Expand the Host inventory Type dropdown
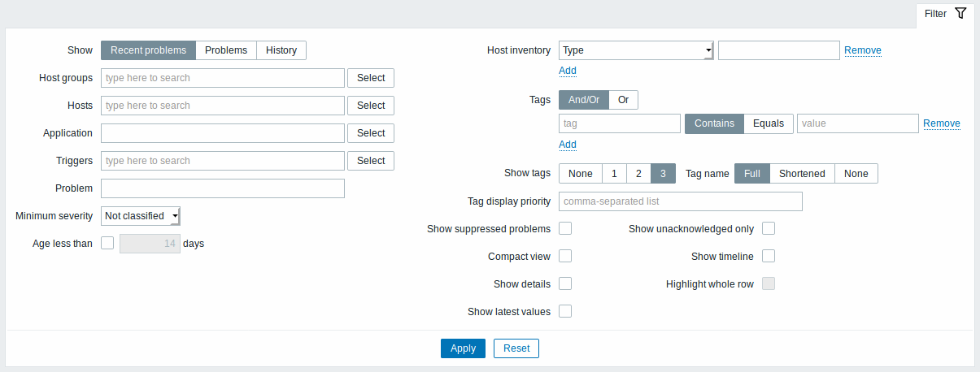Screen dimensions: 980x372 pyautogui.click(x=636, y=50)
